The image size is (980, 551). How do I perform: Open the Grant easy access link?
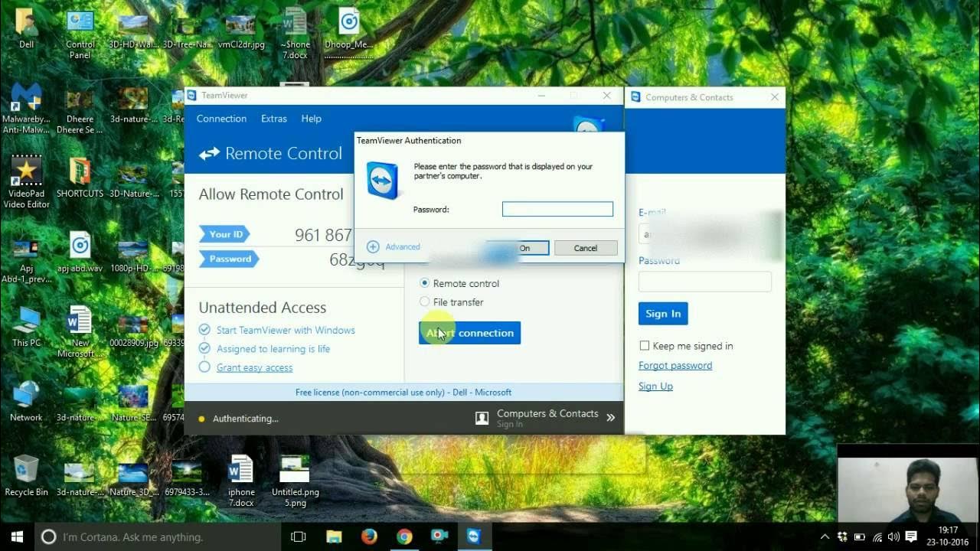(x=254, y=367)
